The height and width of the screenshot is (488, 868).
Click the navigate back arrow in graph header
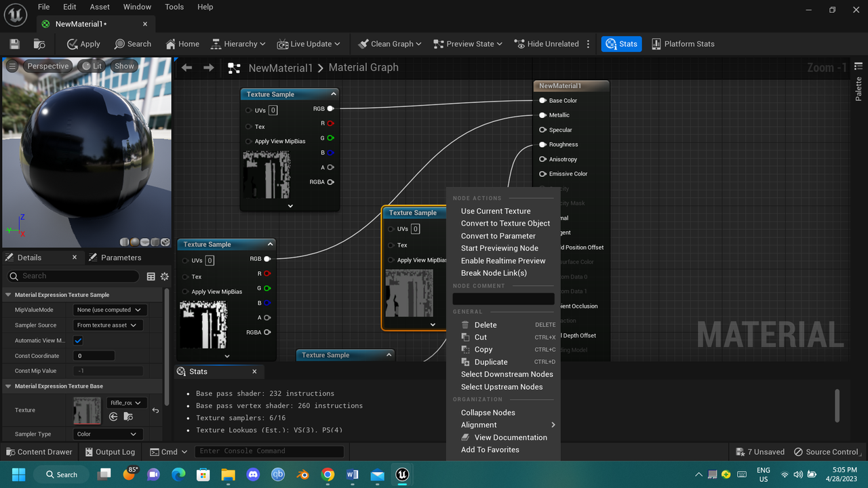pos(187,68)
